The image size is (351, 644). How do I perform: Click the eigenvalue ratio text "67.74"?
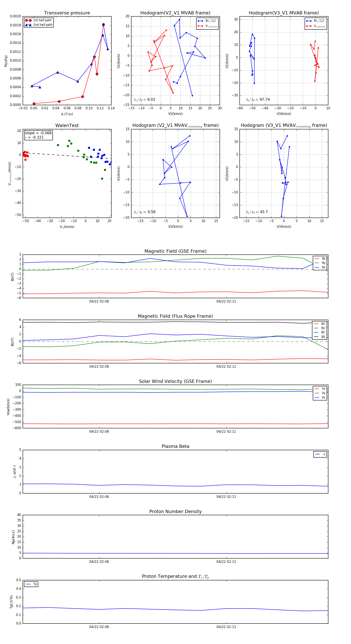pos(265,100)
